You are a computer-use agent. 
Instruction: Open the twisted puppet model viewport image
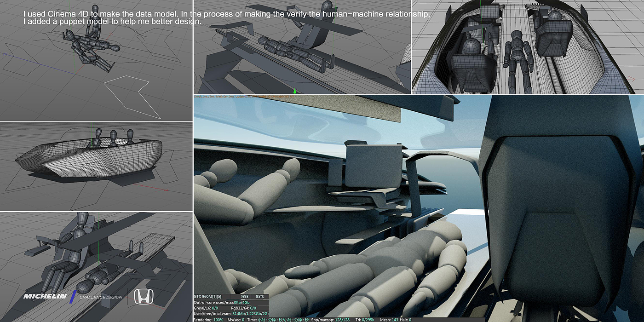coord(96,61)
